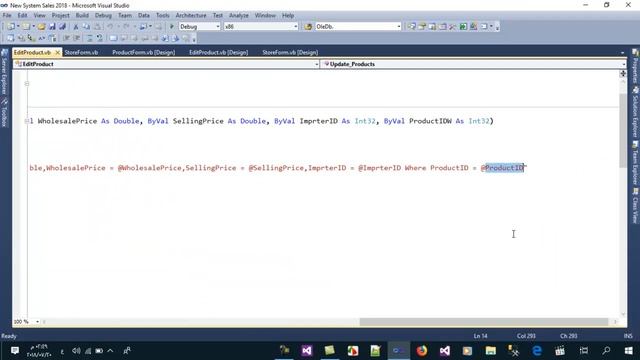Click the Save toolbar icon
Image resolution: width=640 pixels, height=360 pixels.
(x=52, y=27)
